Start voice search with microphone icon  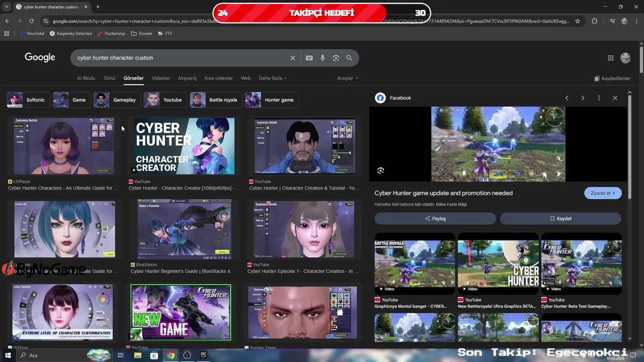[x=323, y=58]
